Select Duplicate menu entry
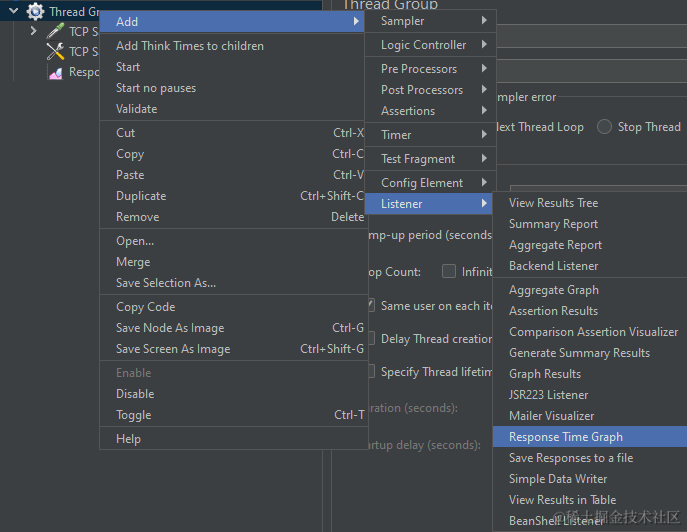This screenshot has height=532, width=687. [232, 196]
